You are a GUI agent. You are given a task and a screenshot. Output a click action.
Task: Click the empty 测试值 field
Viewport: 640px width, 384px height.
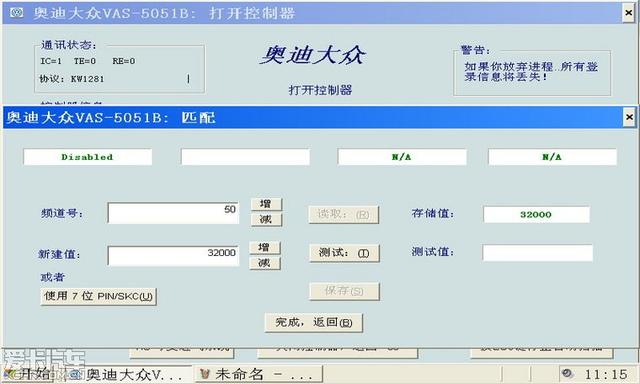(537, 253)
